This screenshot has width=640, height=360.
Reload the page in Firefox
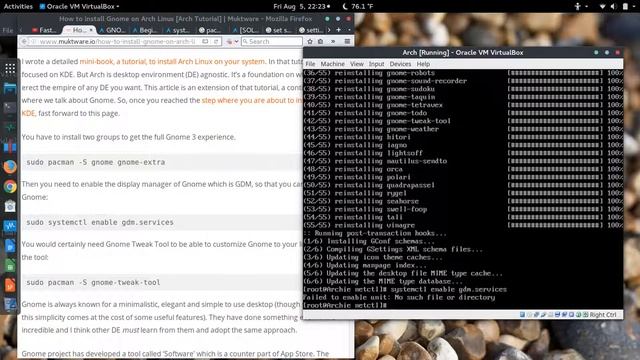click(x=216, y=41)
